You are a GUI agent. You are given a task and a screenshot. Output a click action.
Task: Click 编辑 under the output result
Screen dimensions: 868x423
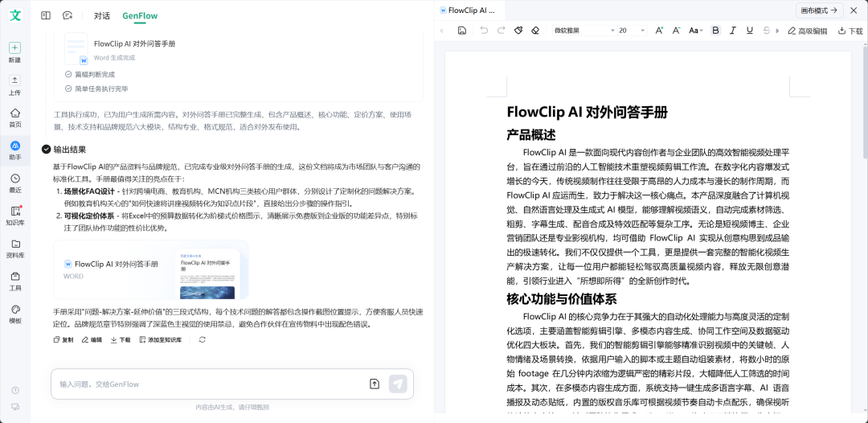92,340
